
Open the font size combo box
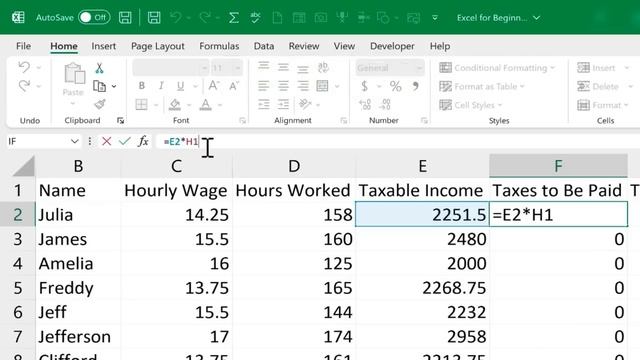click(227, 68)
